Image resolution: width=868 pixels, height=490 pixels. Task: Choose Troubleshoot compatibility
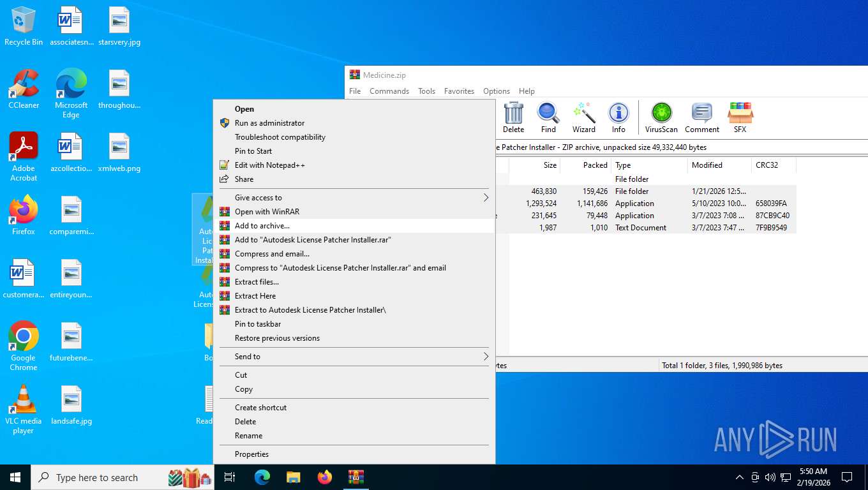click(x=354, y=137)
